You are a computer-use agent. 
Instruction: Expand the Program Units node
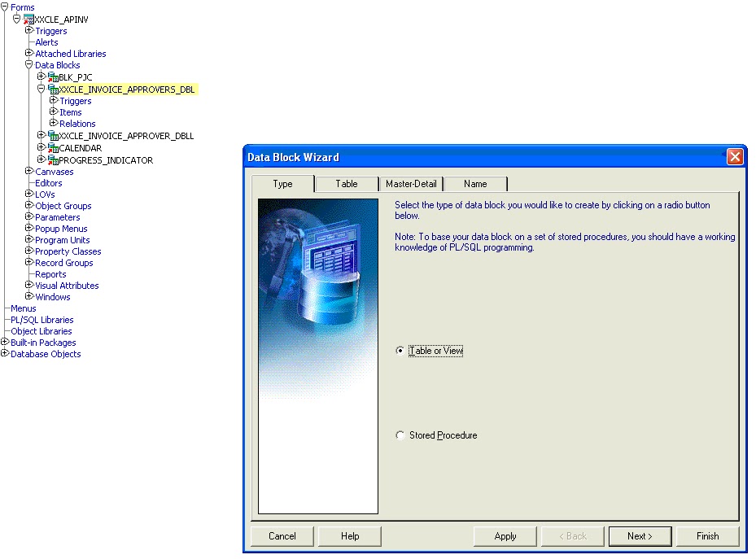pos(29,239)
